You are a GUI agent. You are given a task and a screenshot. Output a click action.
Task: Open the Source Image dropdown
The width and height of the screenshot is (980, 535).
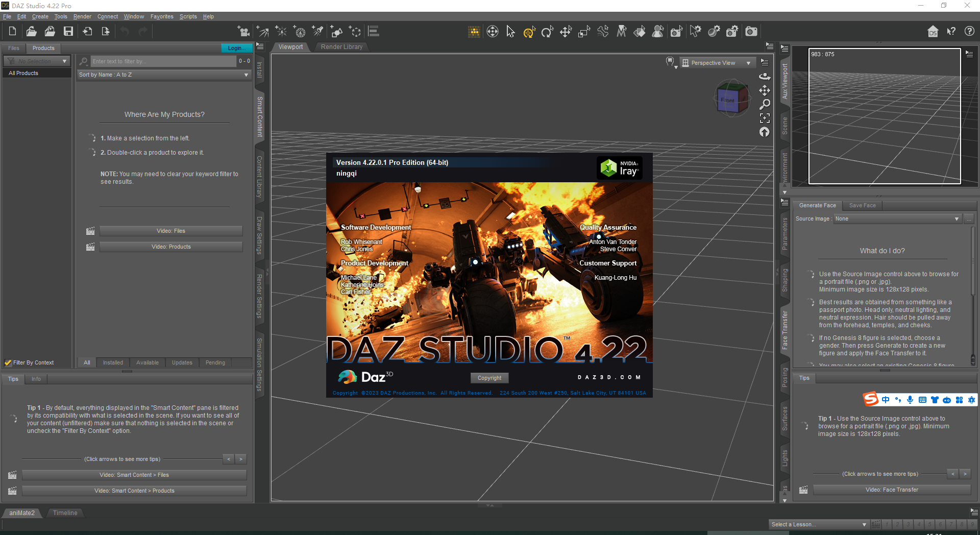coord(897,218)
